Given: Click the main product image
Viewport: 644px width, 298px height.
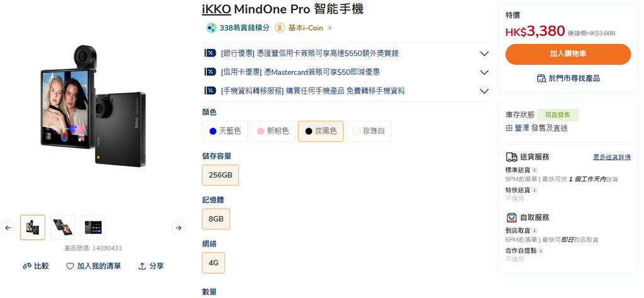Looking at the screenshot, I should pyautogui.click(x=93, y=106).
